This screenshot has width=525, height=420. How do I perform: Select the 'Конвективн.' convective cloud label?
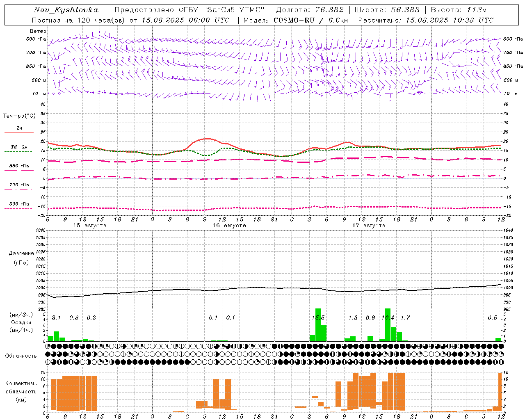click(x=21, y=383)
